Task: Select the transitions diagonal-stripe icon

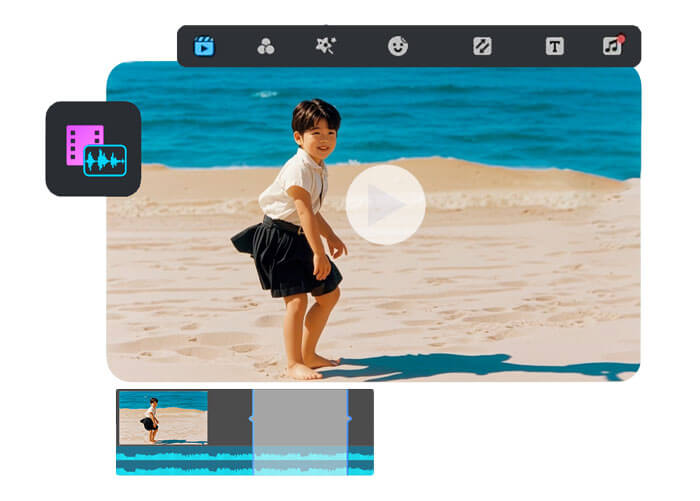Action: click(482, 46)
